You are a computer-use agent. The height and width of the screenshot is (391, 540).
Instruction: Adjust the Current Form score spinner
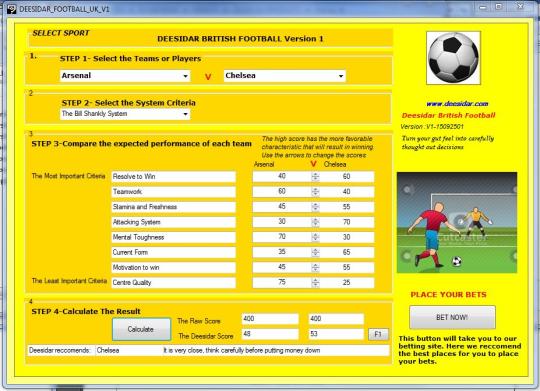coord(315,253)
